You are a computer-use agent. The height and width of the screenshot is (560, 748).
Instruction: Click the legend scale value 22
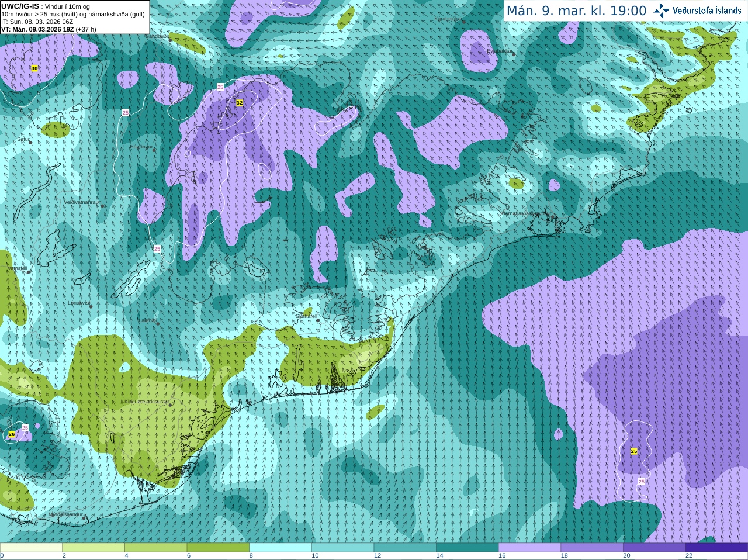[689, 556]
